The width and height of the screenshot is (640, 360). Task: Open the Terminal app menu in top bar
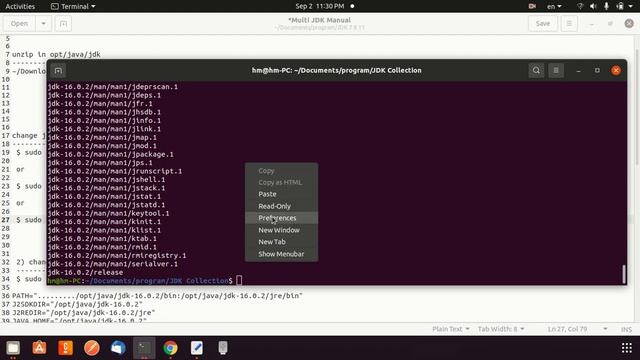[73, 6]
